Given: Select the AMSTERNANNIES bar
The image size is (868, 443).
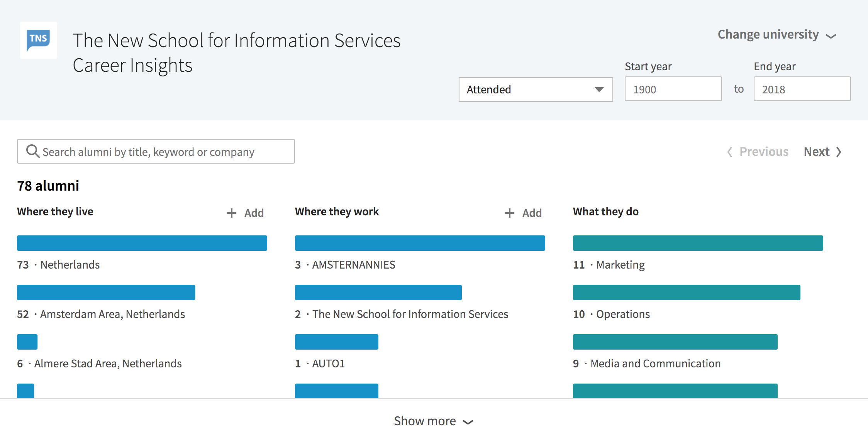Looking at the screenshot, I should 420,243.
